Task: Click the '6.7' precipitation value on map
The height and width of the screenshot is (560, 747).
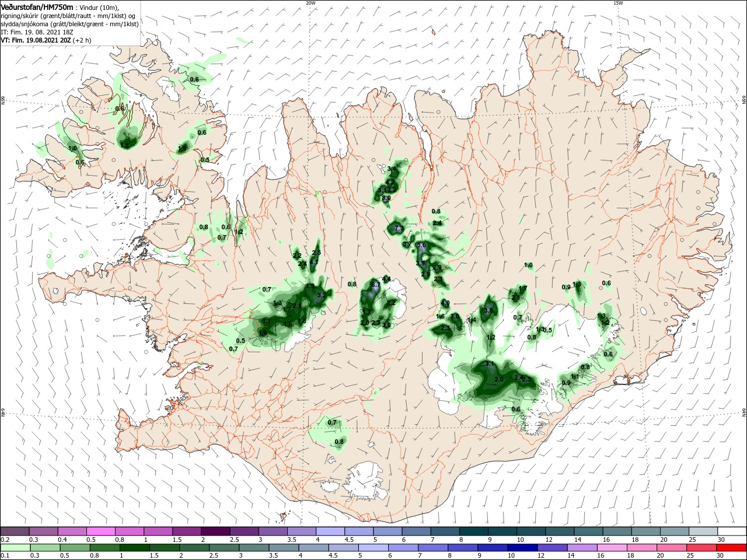Action: point(376,285)
